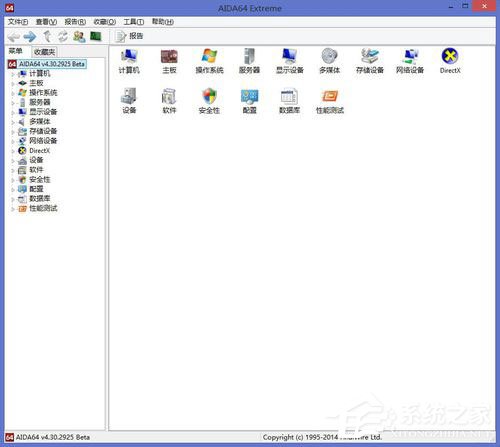Select 数据库 in the sidebar tree
500x447 pixels.
[x=40, y=199]
